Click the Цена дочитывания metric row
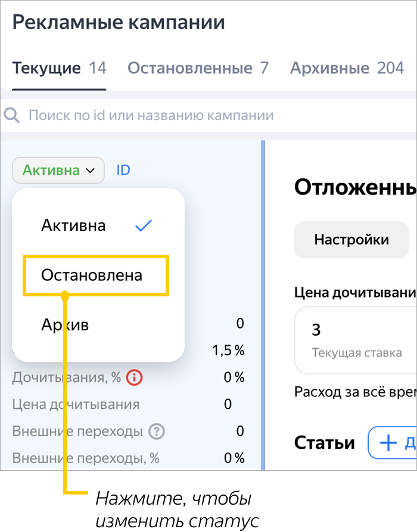 coord(76,405)
